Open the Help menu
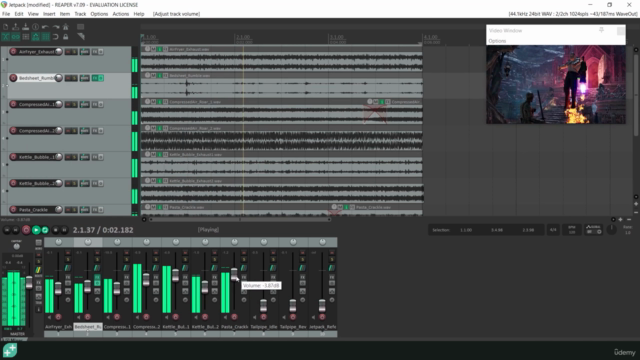Screen dimensions: 640x360 [139, 14]
